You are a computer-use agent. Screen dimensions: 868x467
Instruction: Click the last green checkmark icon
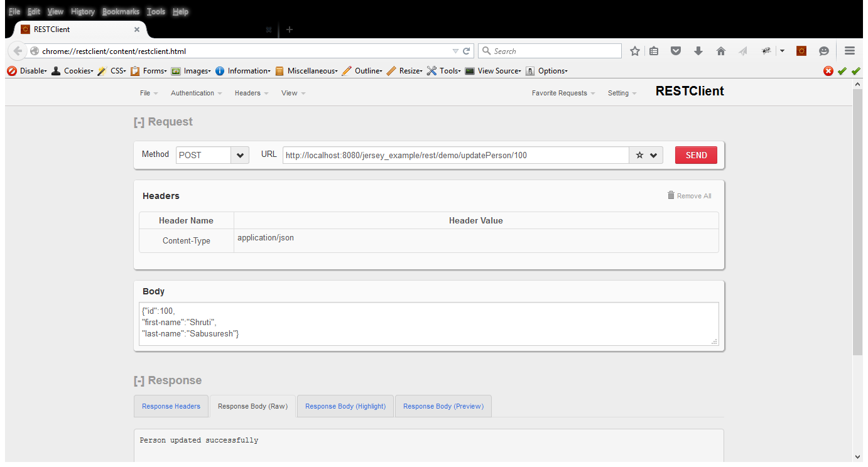[855, 71]
